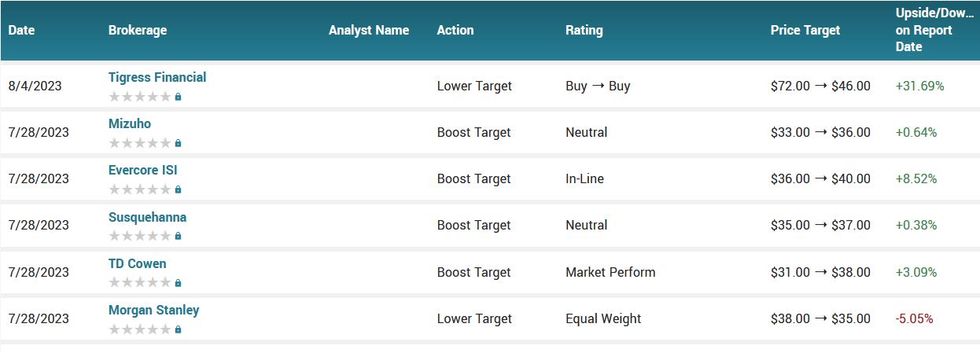Sort by the Rating column header
The width and height of the screenshot is (980, 353).
tap(584, 30)
